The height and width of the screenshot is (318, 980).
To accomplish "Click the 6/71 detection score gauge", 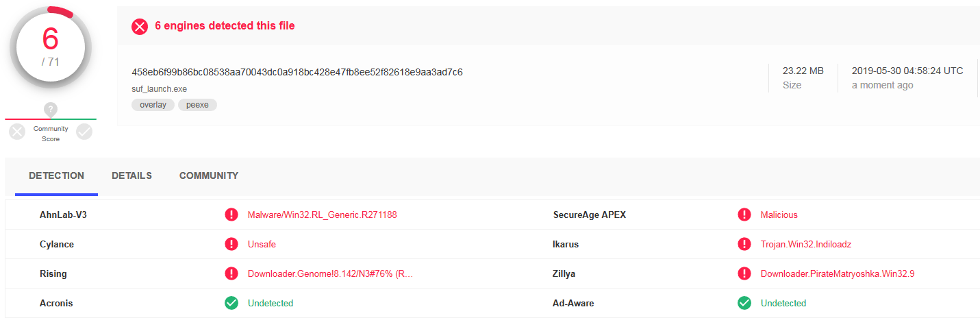I will click(51, 48).
